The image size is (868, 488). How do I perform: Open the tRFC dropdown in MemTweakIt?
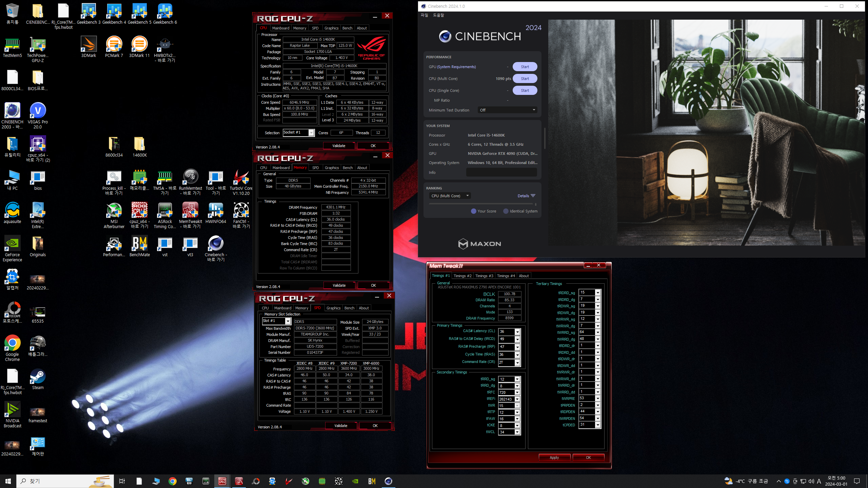pos(517,392)
